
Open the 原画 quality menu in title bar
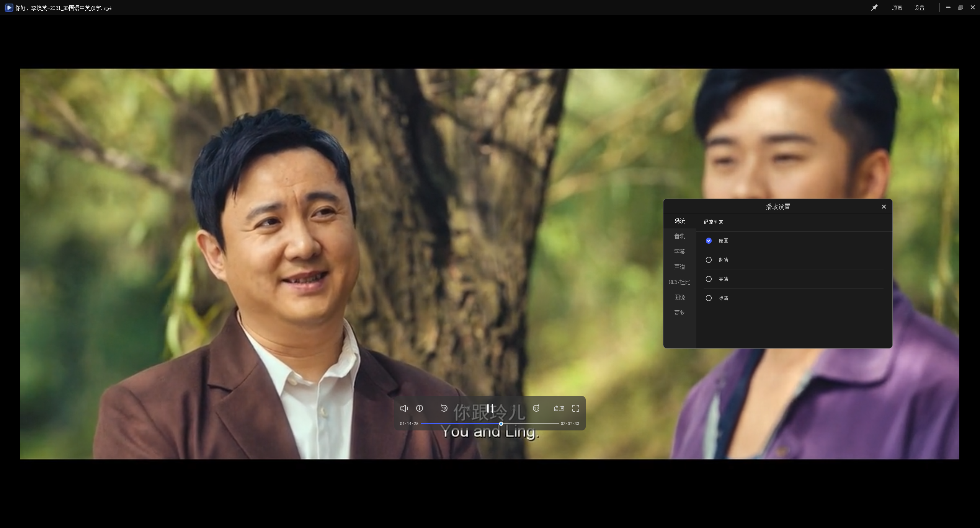pos(897,8)
